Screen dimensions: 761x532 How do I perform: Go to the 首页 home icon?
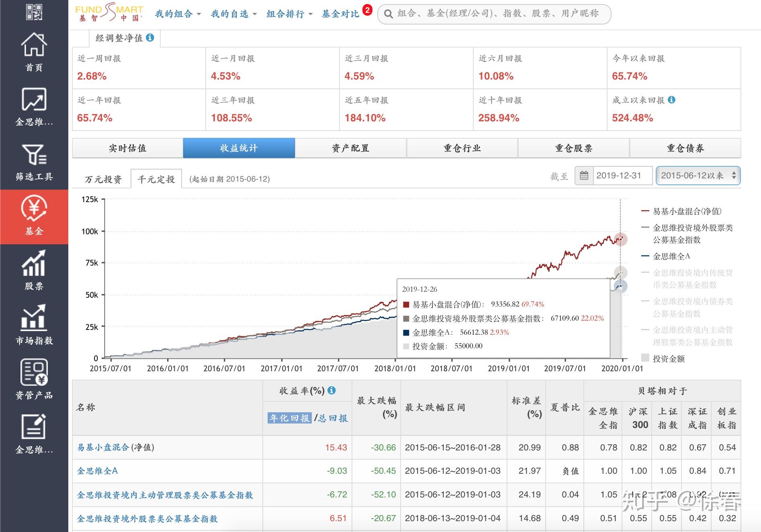tap(34, 45)
